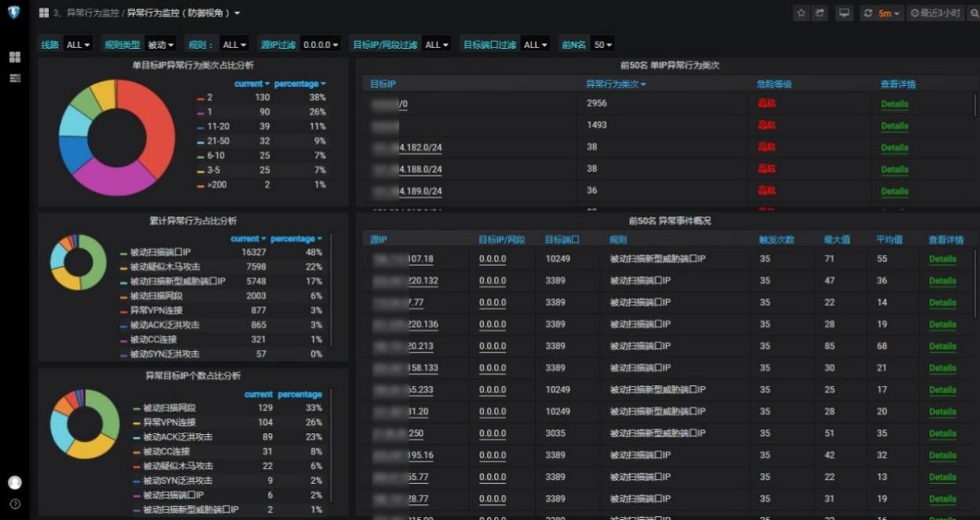The height and width of the screenshot is (520, 980).
Task: Open the 最近3小时 time range picker
Action: coord(935,13)
